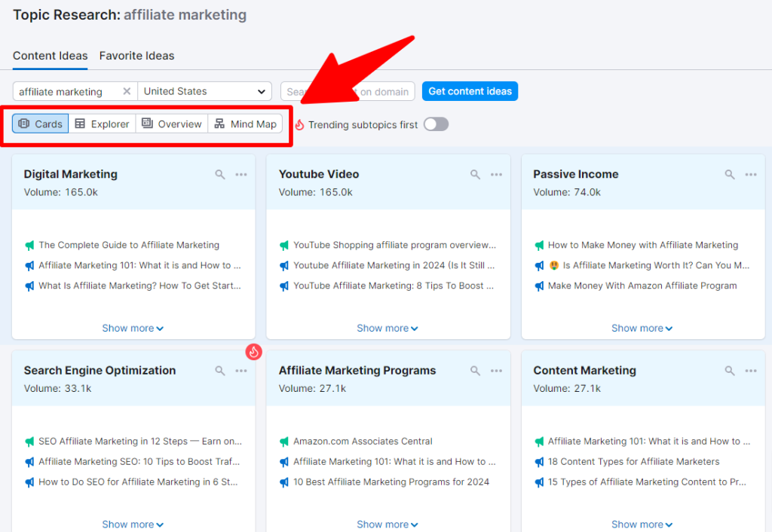Screen dimensions: 772x532
Task: Clear the affiliate marketing keyword with X
Action: [x=127, y=91]
